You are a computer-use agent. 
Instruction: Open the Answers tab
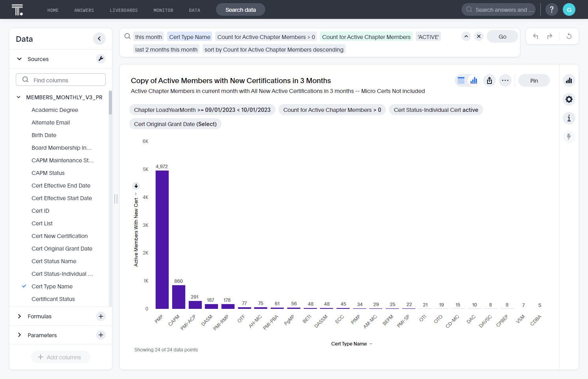[84, 10]
